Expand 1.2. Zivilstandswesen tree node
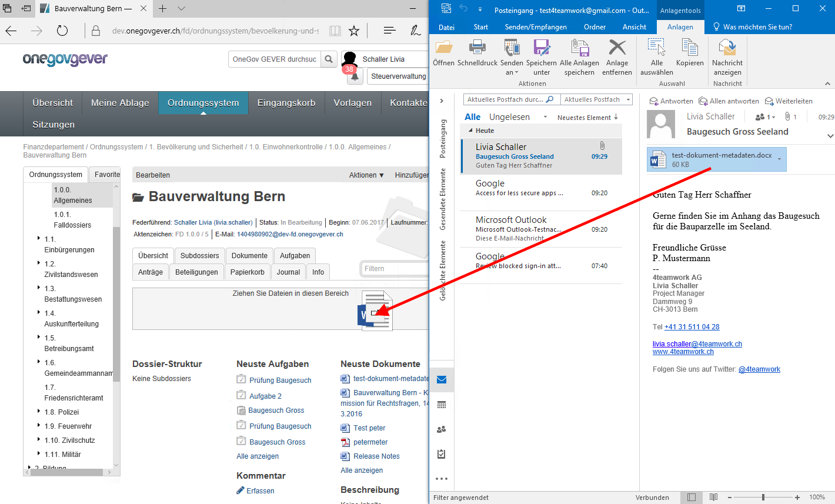Viewport: 835px width, 504px height. click(x=39, y=263)
